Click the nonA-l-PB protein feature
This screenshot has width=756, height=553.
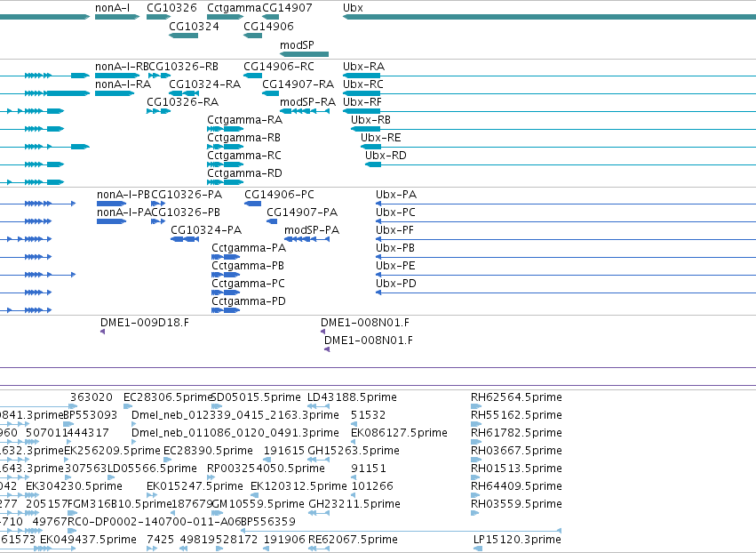[x=111, y=204]
